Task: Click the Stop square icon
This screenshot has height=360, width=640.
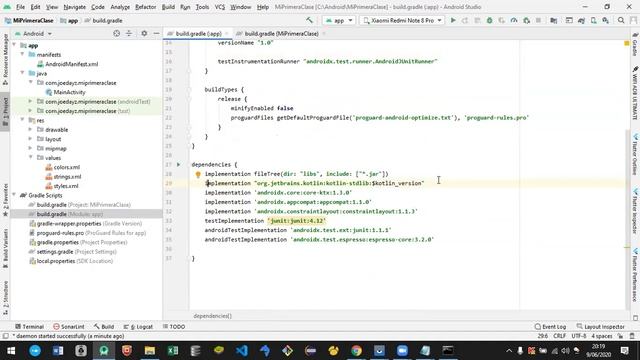Action: coord(538,20)
